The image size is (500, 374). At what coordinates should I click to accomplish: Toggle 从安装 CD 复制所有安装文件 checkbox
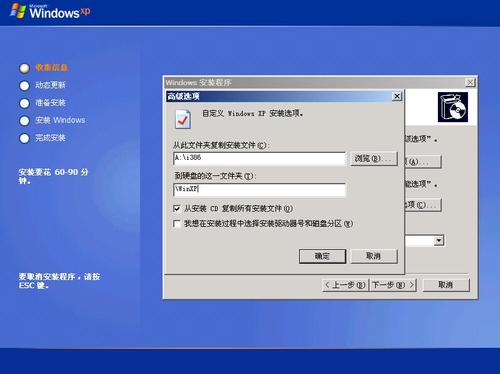177,209
